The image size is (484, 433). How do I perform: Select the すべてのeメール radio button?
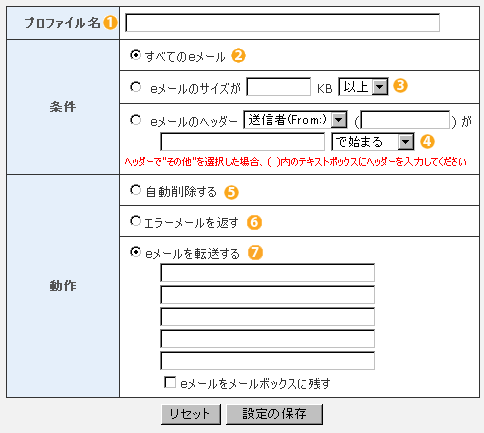coord(135,55)
